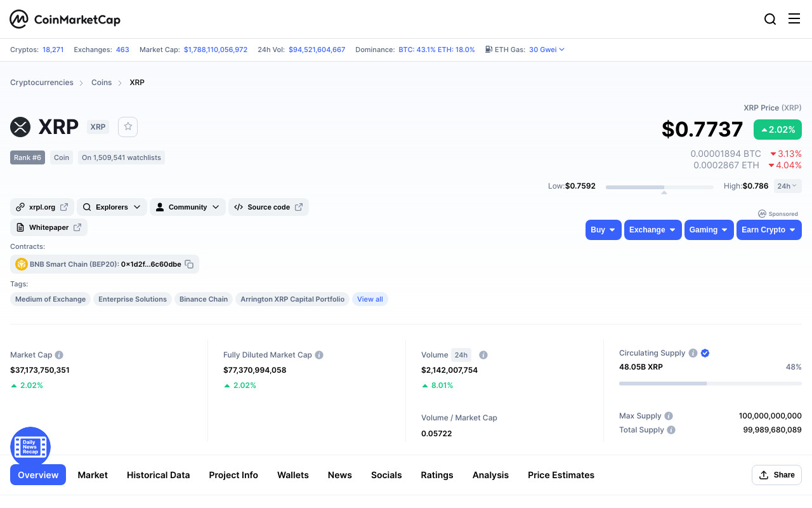Click the CoinMarketCap logo
Screen dimensions: 812x508
pos(65,20)
